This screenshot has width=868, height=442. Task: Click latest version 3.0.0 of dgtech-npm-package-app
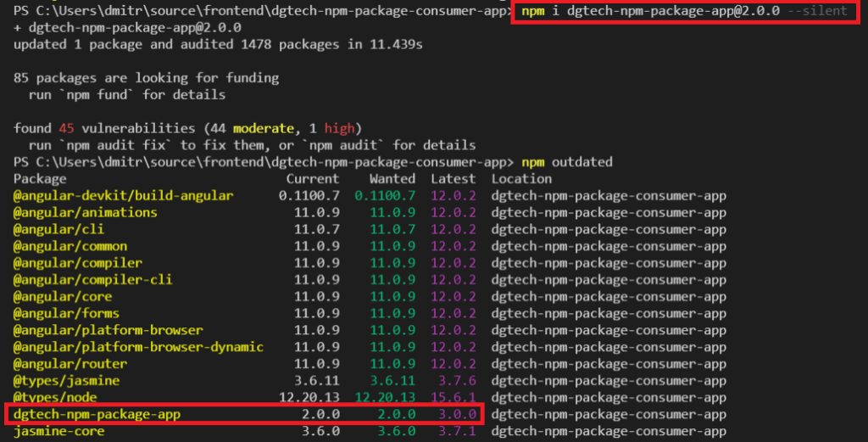pyautogui.click(x=453, y=414)
